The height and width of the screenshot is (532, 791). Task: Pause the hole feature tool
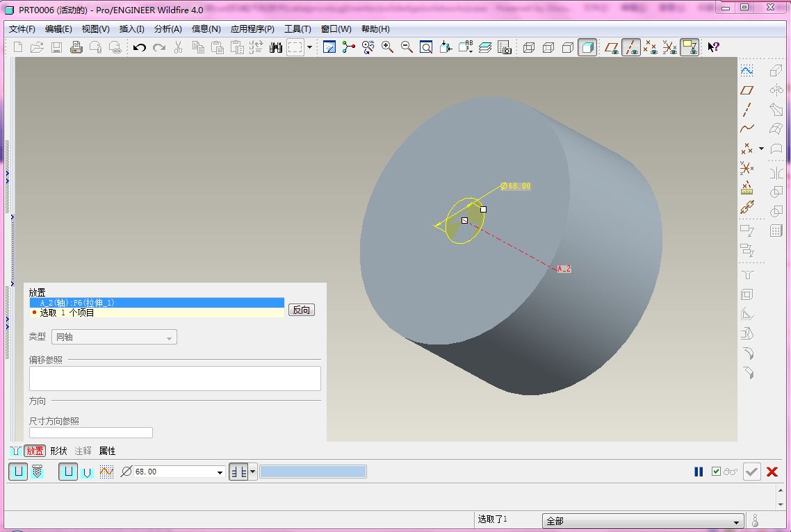pyautogui.click(x=699, y=472)
